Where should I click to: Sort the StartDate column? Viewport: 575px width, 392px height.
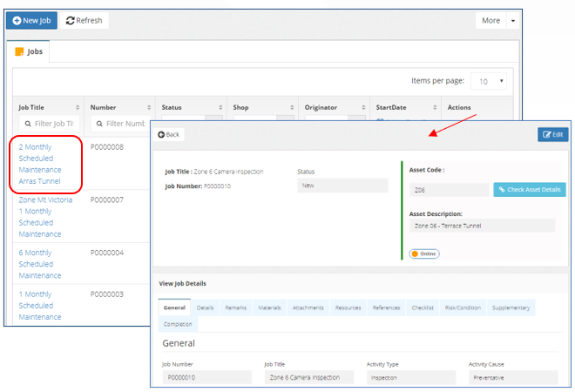coord(435,107)
